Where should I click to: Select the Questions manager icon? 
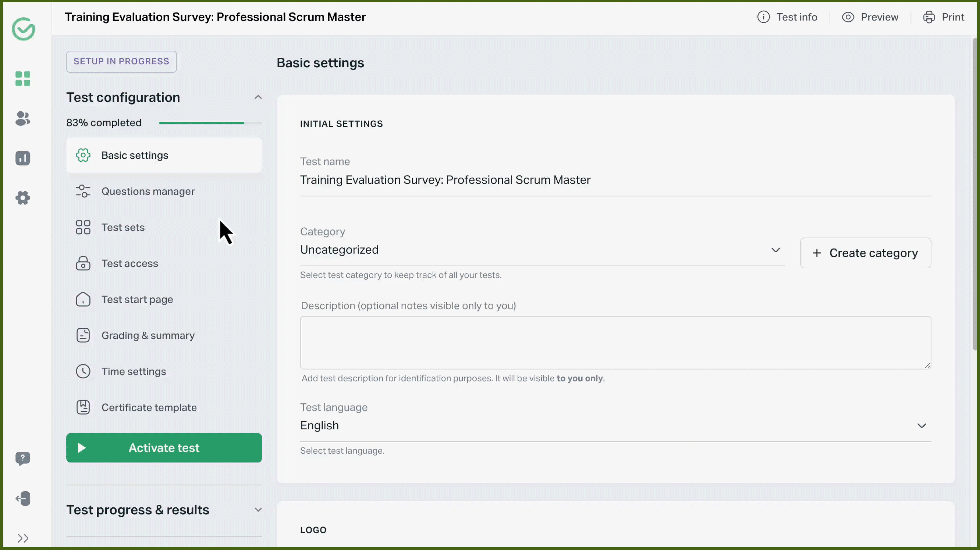coord(83,191)
